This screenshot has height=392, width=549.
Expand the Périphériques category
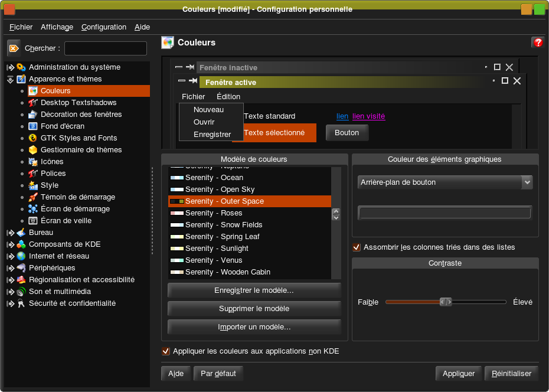[x=10, y=268]
